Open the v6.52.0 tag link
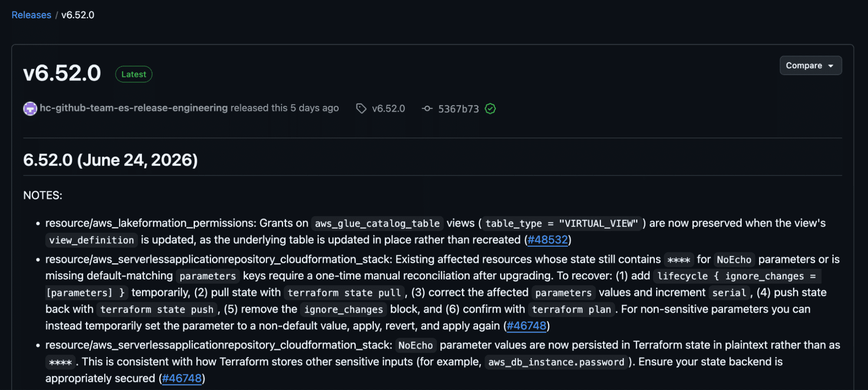The image size is (868, 390). pos(388,109)
